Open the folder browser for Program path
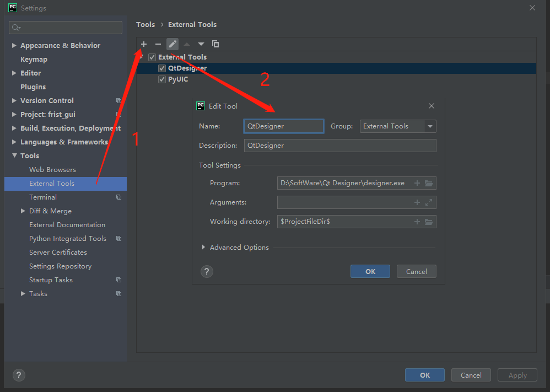 429,182
